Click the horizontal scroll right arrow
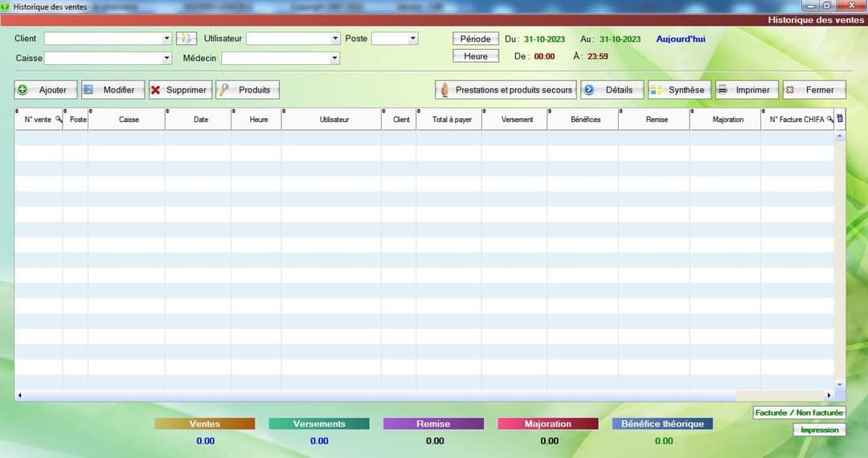 tap(829, 395)
